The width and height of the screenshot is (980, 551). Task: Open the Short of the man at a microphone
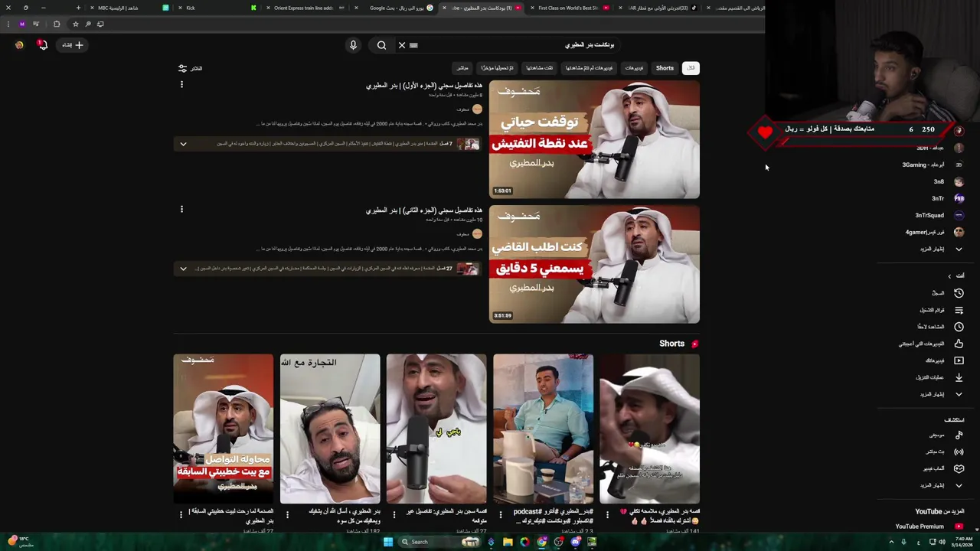click(436, 429)
